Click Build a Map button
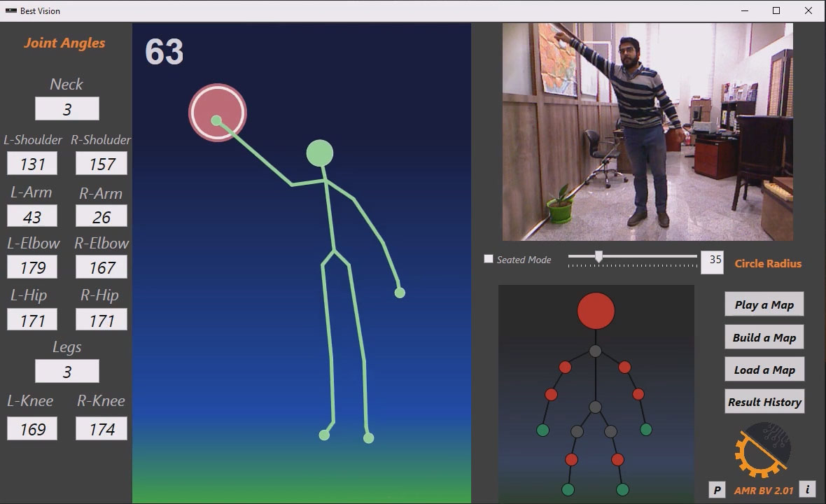The width and height of the screenshot is (826, 504). coord(764,337)
